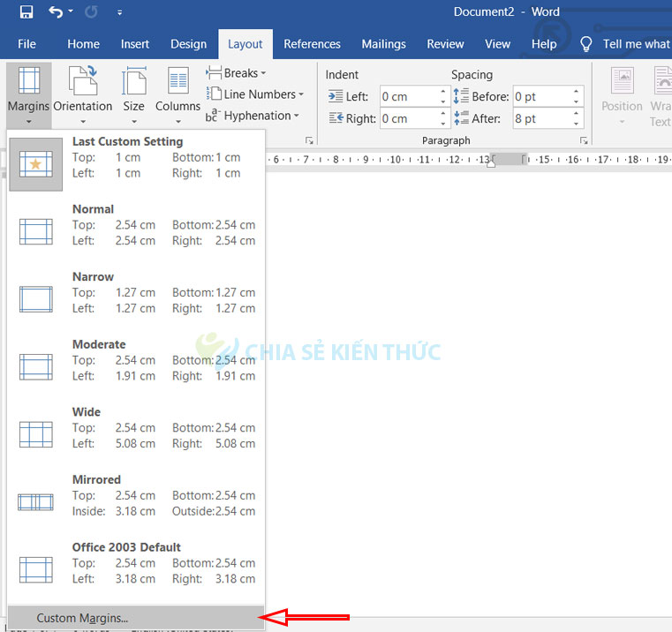Open the Columns dropdown

177,95
